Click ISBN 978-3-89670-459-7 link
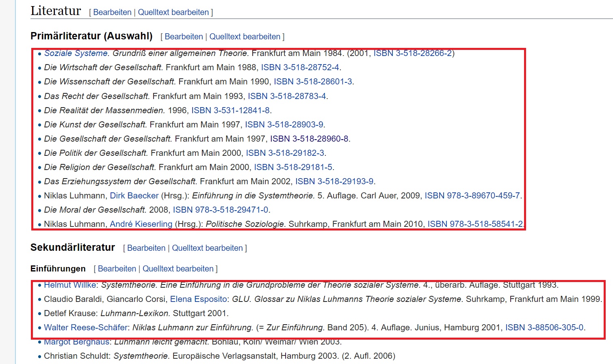The height and width of the screenshot is (364, 613). point(472,196)
